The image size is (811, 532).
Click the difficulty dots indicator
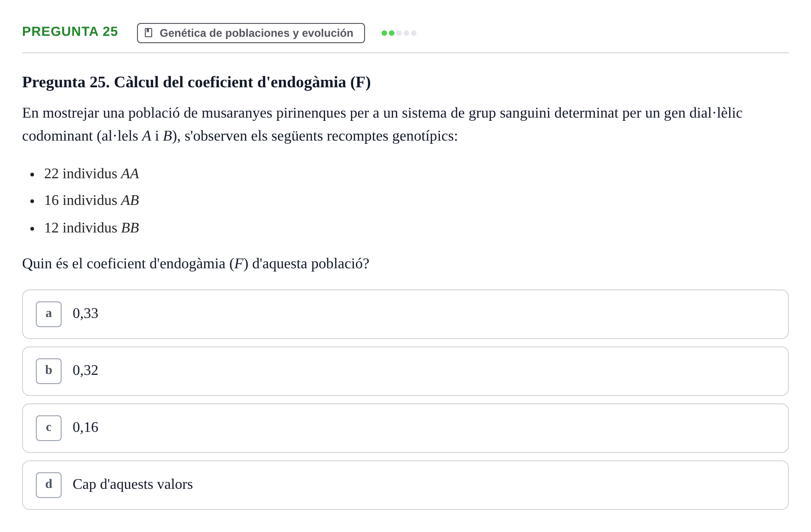[399, 33]
